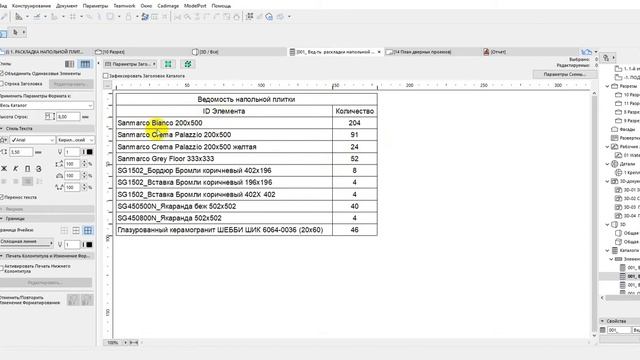Select the arrow selection tool
The height and width of the screenshot is (360, 640).
[16, 32]
